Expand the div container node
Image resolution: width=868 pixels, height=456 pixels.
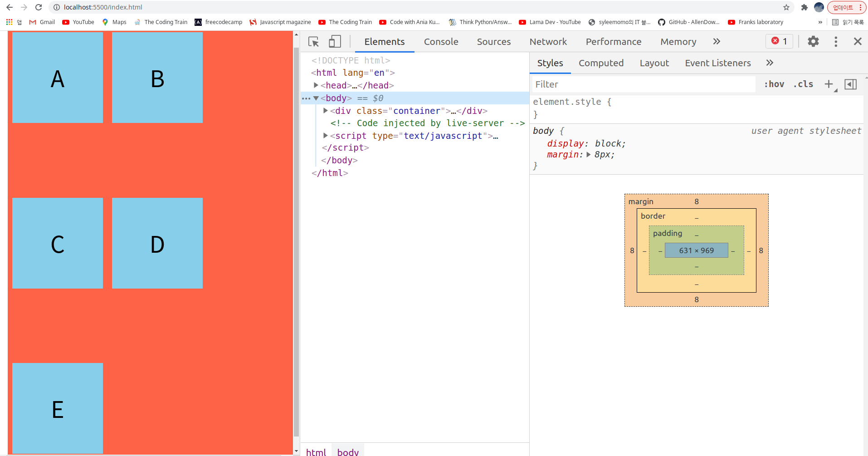[325, 111]
